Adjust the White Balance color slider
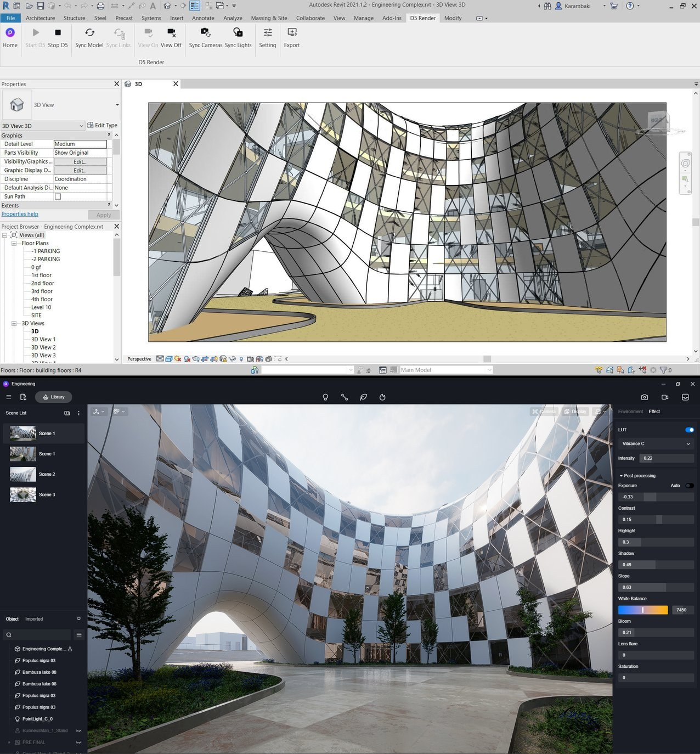 (x=643, y=610)
